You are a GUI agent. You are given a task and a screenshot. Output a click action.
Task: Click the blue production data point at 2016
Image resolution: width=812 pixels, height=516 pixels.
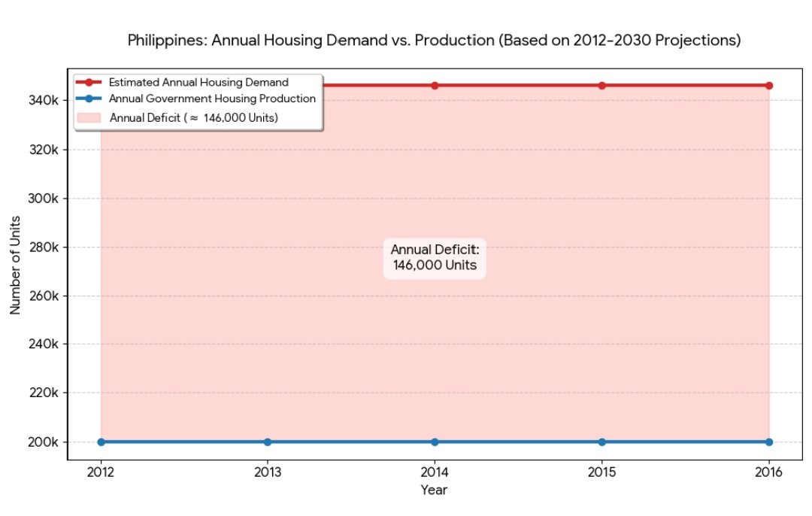tap(768, 442)
